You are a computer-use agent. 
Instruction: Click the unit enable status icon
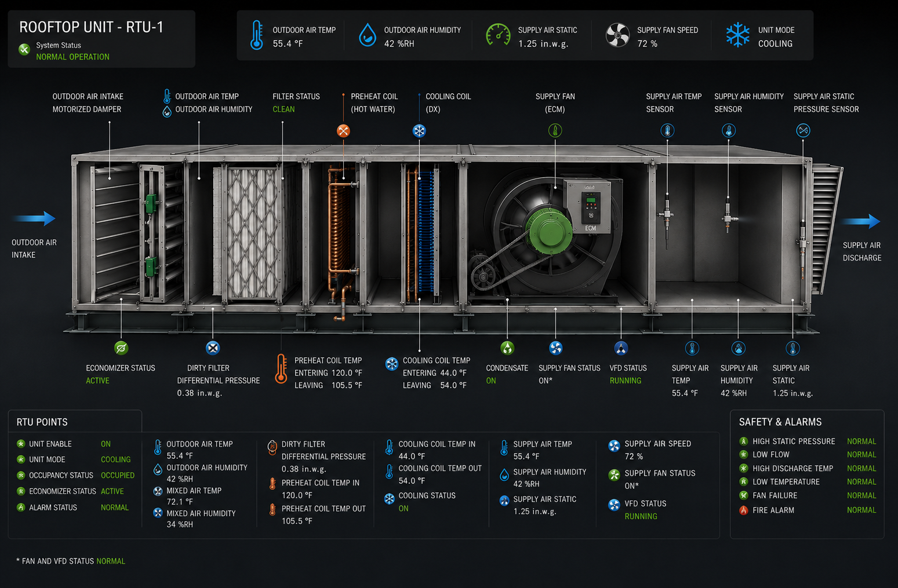pyautogui.click(x=21, y=444)
